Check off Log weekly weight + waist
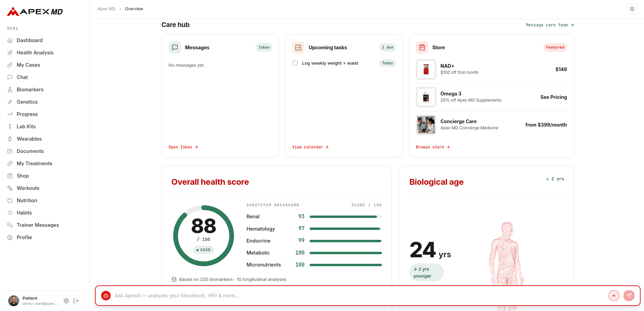The image size is (644, 311). (295, 63)
